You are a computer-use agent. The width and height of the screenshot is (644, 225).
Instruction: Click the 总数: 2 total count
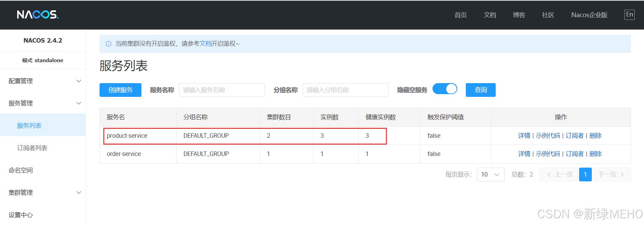[x=522, y=175]
